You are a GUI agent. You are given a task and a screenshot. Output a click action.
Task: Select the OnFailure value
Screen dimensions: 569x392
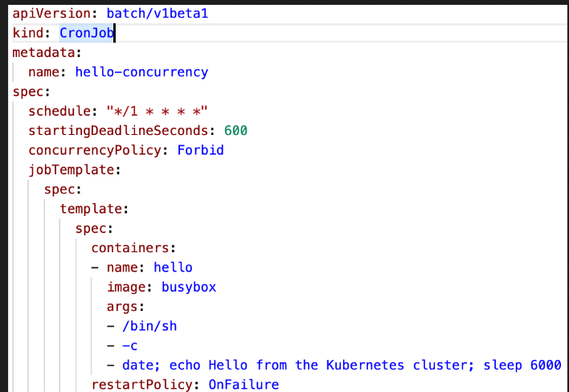(x=244, y=385)
